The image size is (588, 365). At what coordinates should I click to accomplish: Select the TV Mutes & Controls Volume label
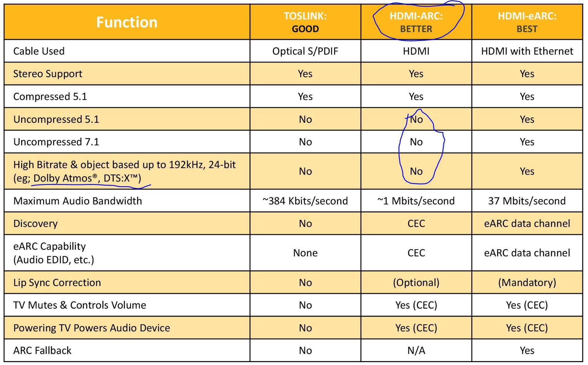(x=80, y=305)
